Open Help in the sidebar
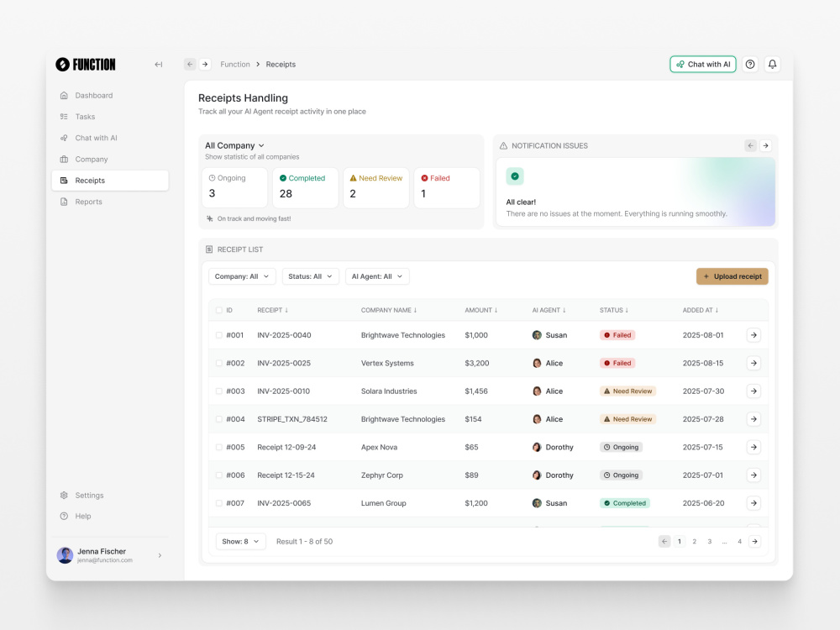This screenshot has height=630, width=840. (x=110, y=517)
